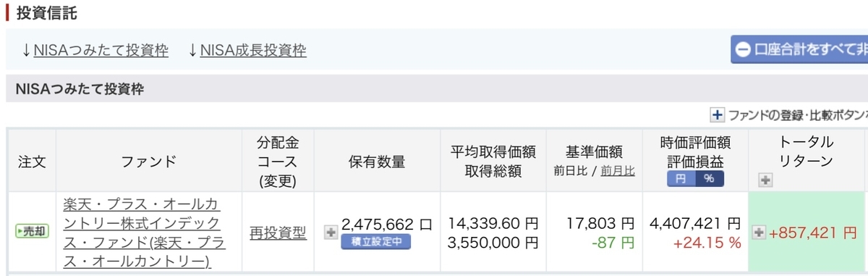Switch display to % toggle
868x276 pixels.
(x=709, y=179)
